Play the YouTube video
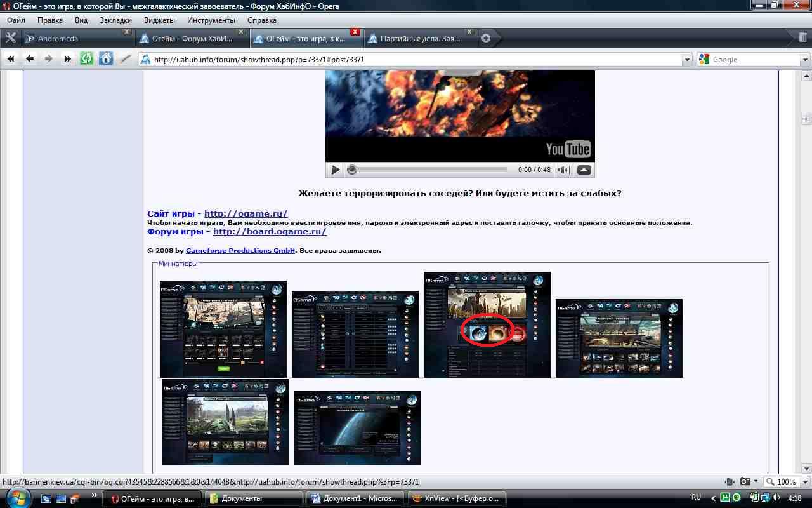 (336, 170)
